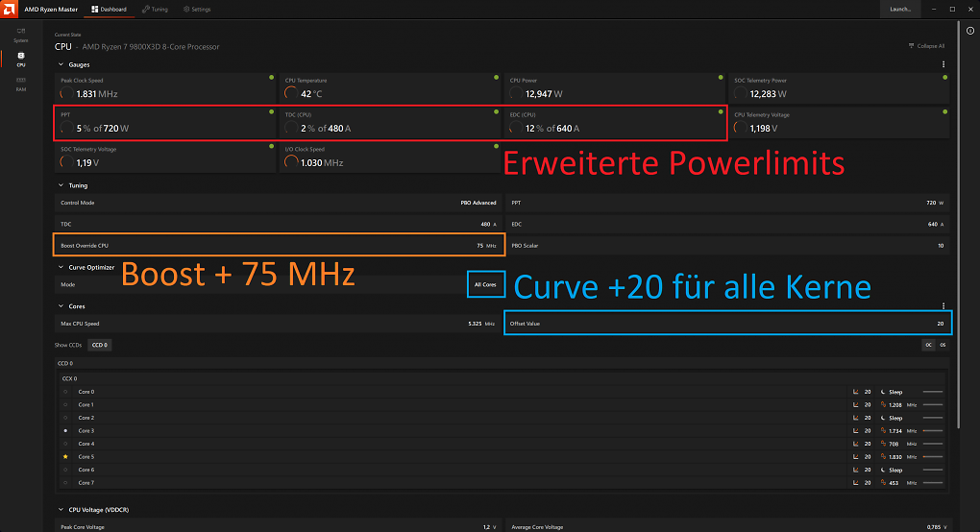Click the AMD logo icon
This screenshot has height=532, width=980.
tap(9, 9)
